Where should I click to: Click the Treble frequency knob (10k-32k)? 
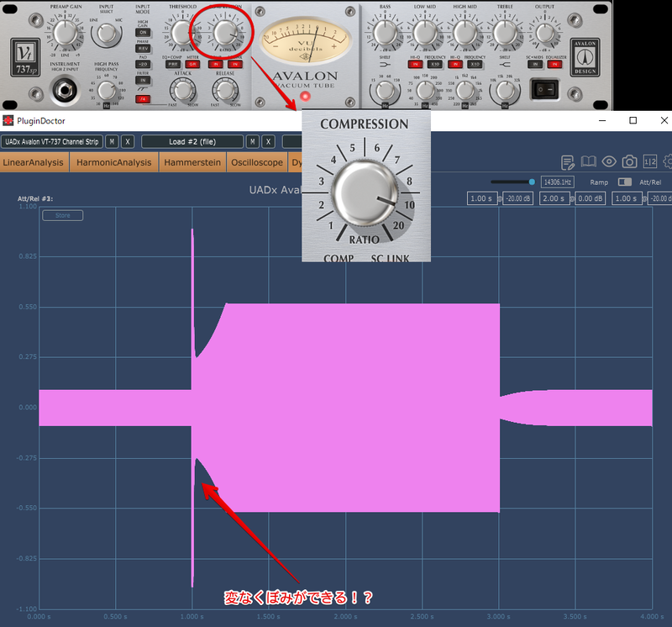click(505, 91)
